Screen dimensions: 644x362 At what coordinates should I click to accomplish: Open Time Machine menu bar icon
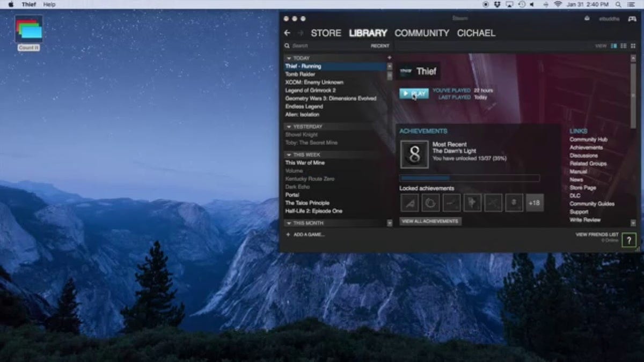coord(522,4)
